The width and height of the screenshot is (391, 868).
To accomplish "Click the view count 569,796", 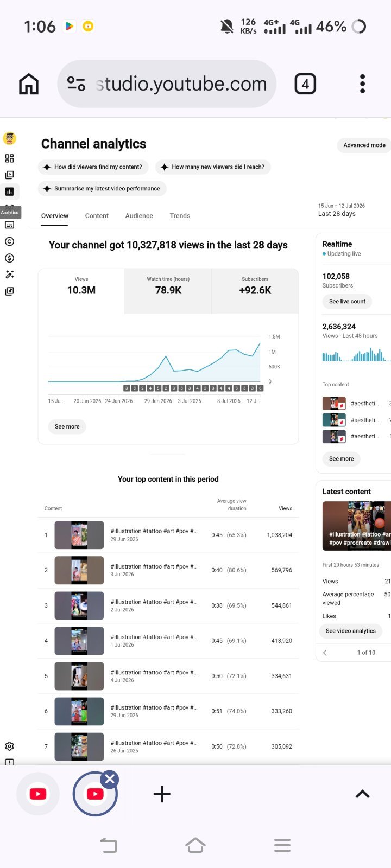I will click(282, 570).
